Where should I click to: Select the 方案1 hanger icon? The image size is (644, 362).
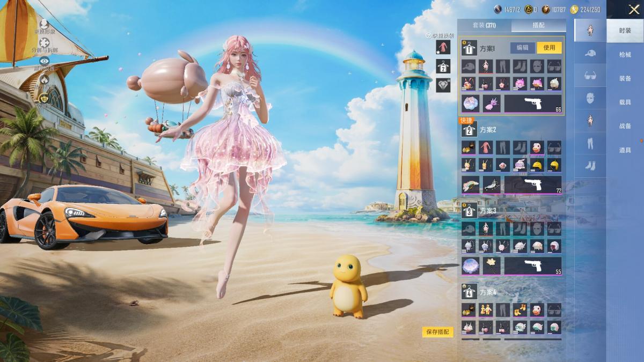(469, 48)
